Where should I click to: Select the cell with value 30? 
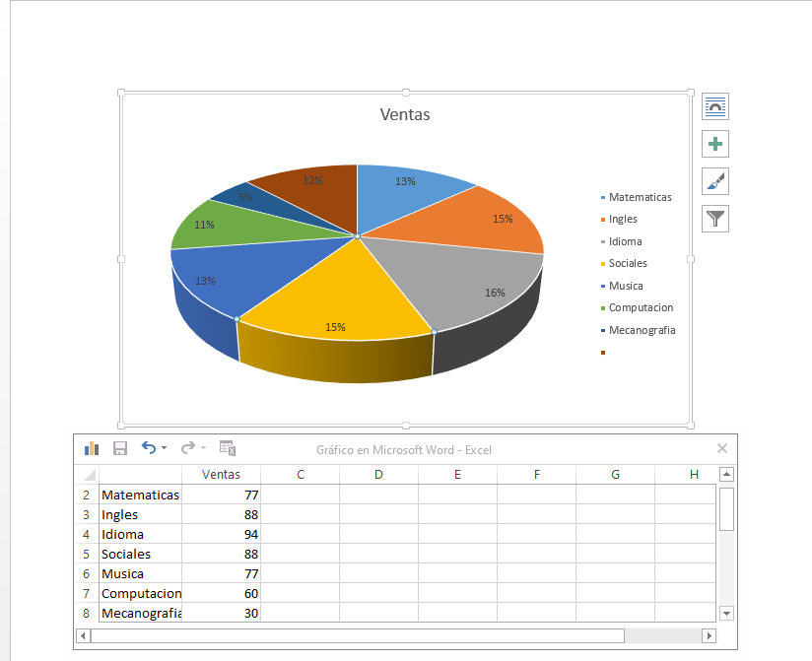click(221, 613)
